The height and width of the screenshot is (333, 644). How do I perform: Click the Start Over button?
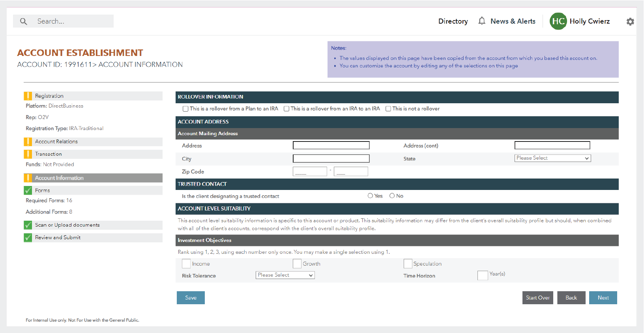coord(537,298)
